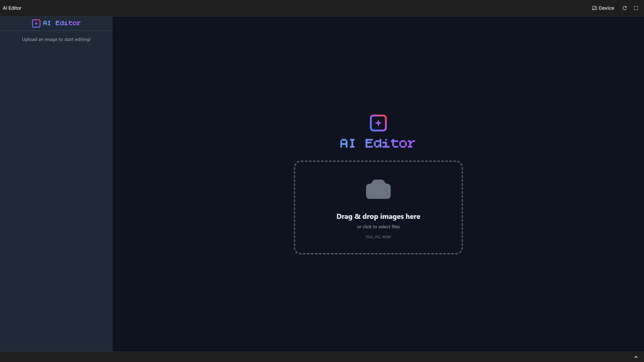Expand the bottom panel with chevron up
The width and height of the screenshot is (644, 362).
pyautogui.click(x=636, y=357)
